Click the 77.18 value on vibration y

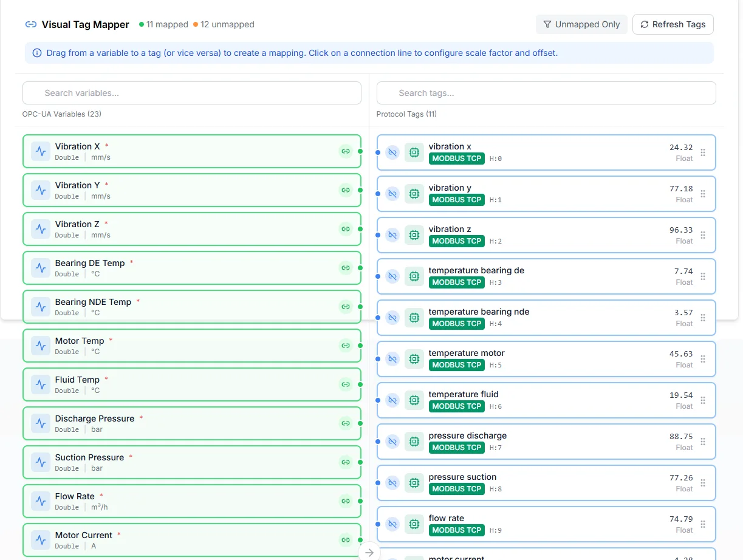pos(681,189)
